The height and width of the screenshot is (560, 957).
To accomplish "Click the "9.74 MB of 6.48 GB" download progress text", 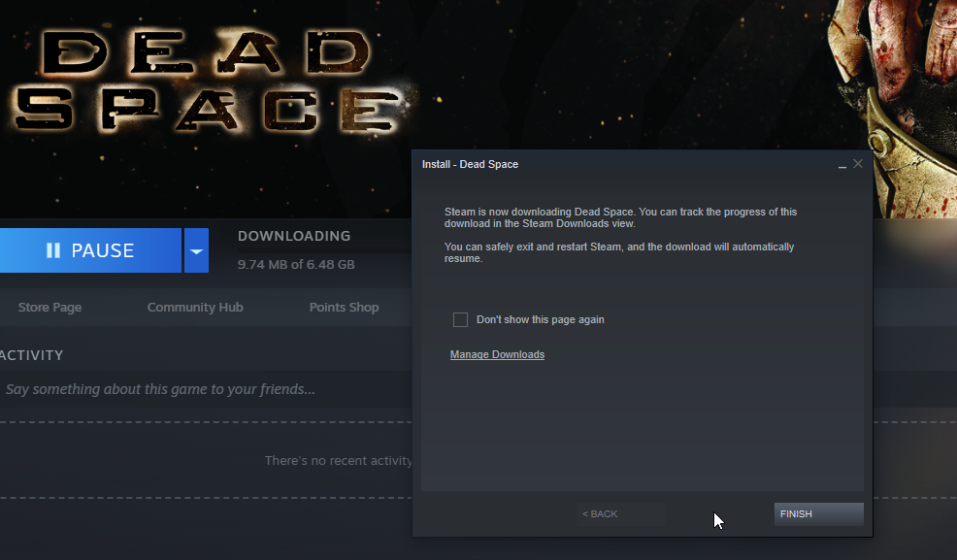I will 296,265.
